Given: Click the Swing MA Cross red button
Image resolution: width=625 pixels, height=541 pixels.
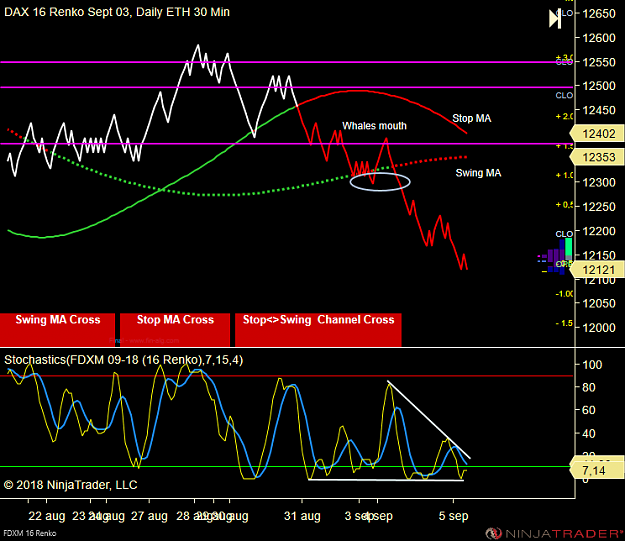Looking at the screenshot, I should click(x=57, y=330).
